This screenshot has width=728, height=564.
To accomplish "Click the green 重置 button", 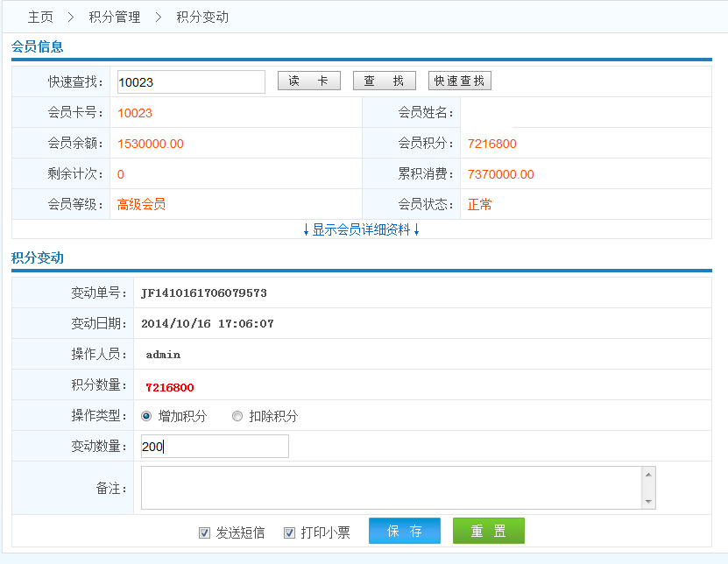I will [x=488, y=531].
